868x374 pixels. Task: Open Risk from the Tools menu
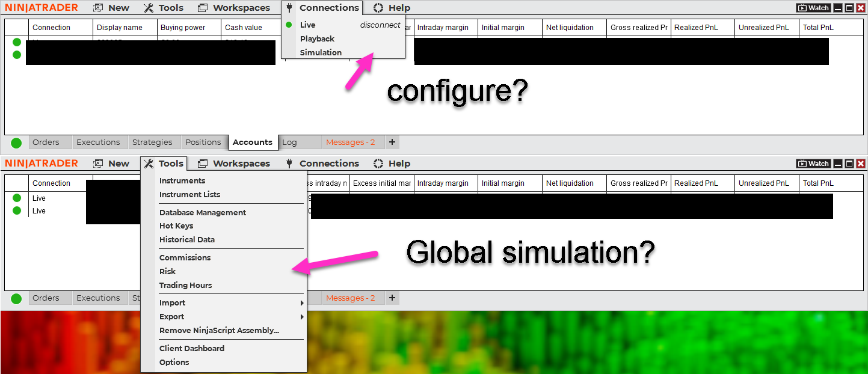click(x=167, y=271)
